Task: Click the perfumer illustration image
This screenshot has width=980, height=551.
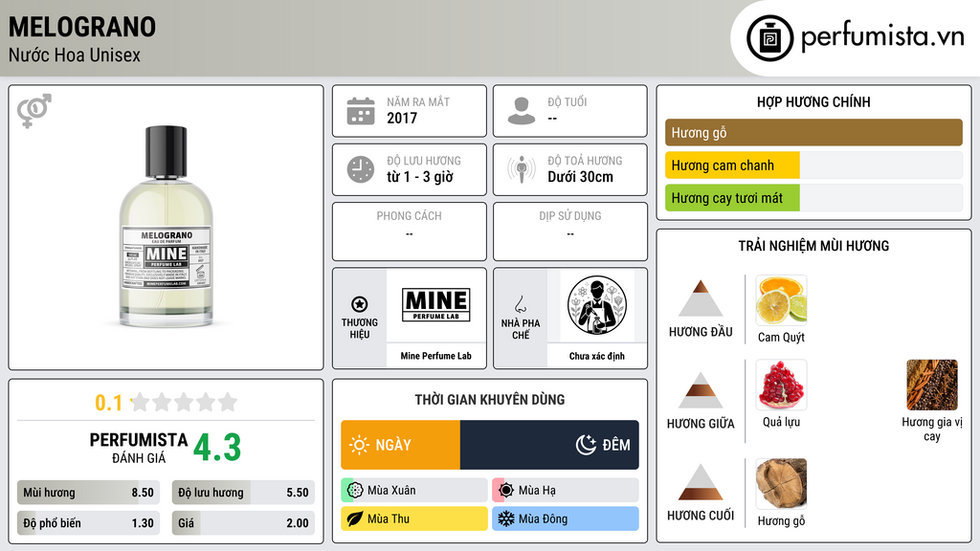Action: point(597,305)
